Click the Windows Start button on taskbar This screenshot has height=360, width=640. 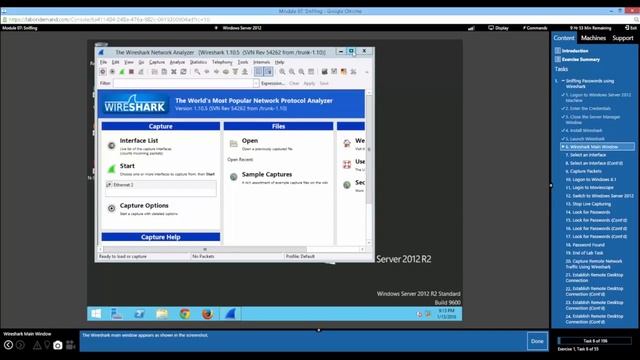click(x=96, y=313)
